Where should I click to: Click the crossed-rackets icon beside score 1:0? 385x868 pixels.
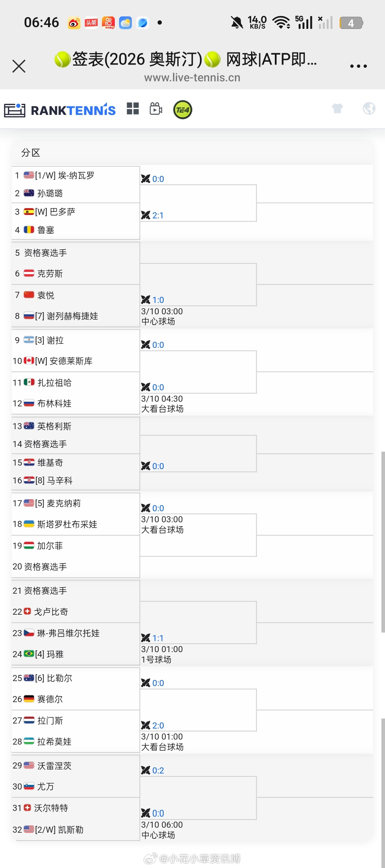(x=146, y=300)
